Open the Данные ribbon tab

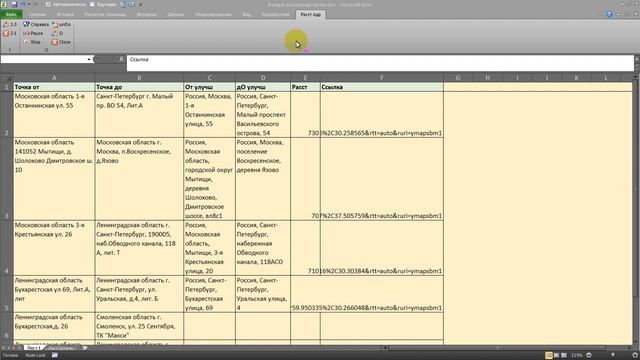pos(176,14)
